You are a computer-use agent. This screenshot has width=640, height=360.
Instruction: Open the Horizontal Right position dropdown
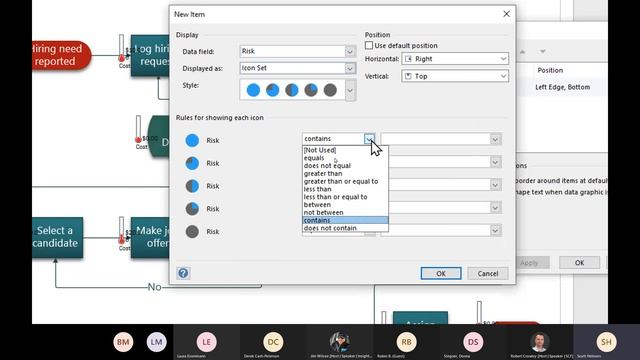click(x=503, y=59)
